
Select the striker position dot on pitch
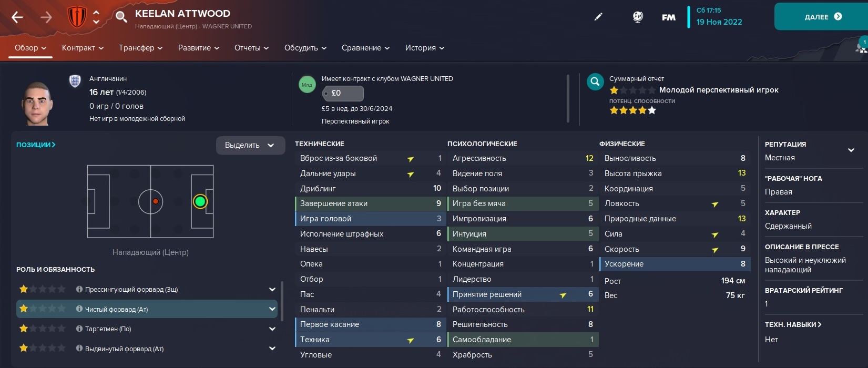(200, 201)
